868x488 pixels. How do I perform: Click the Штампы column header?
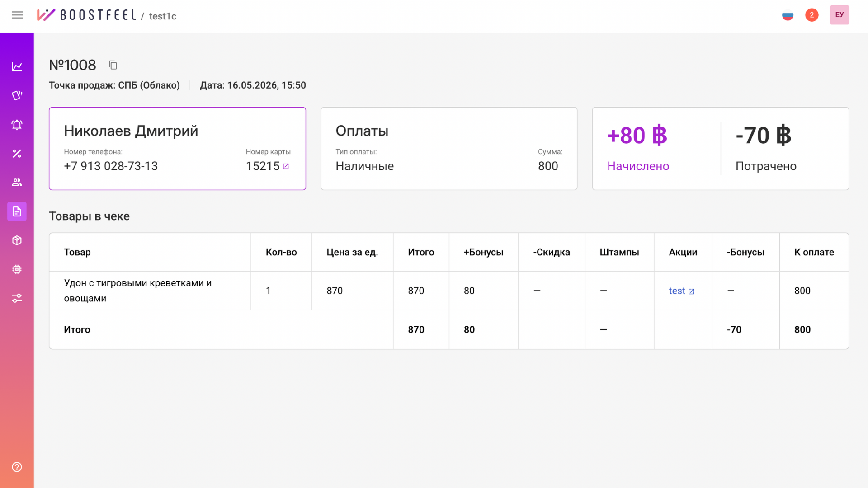[619, 252]
